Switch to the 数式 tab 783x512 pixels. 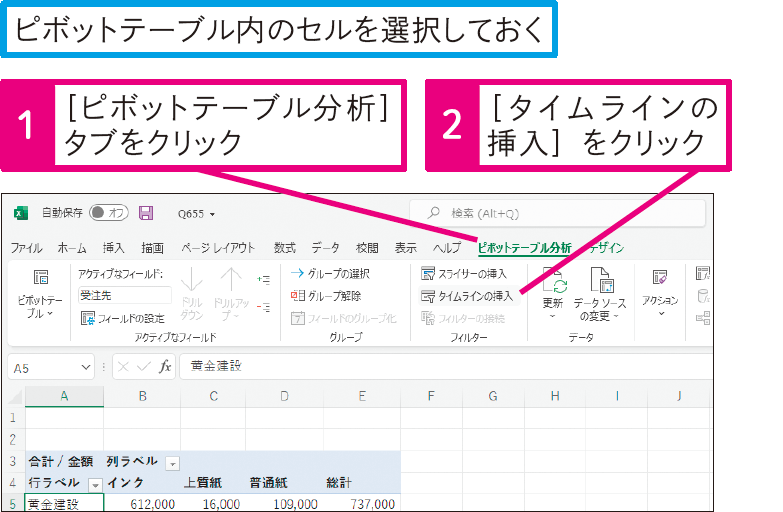285,248
